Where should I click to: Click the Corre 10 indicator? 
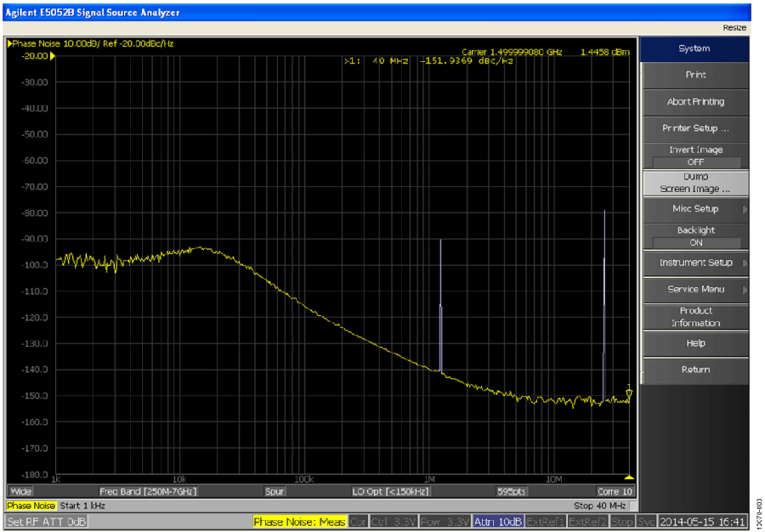pos(615,491)
